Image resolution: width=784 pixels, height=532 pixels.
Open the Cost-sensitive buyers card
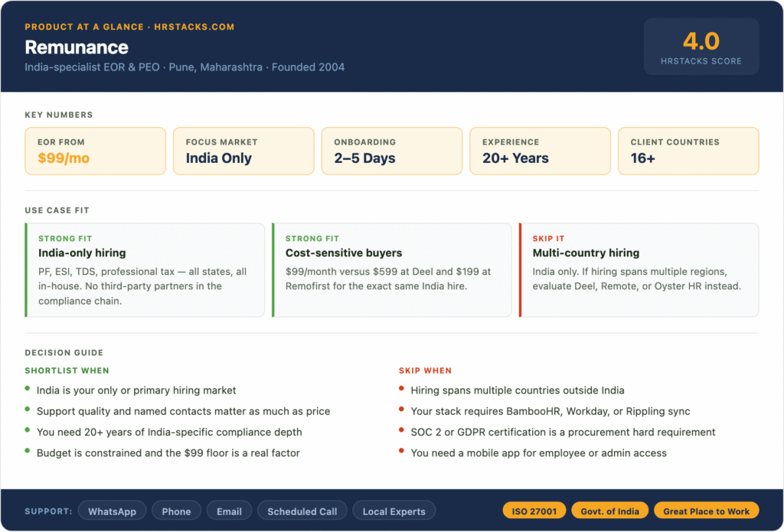(x=391, y=270)
